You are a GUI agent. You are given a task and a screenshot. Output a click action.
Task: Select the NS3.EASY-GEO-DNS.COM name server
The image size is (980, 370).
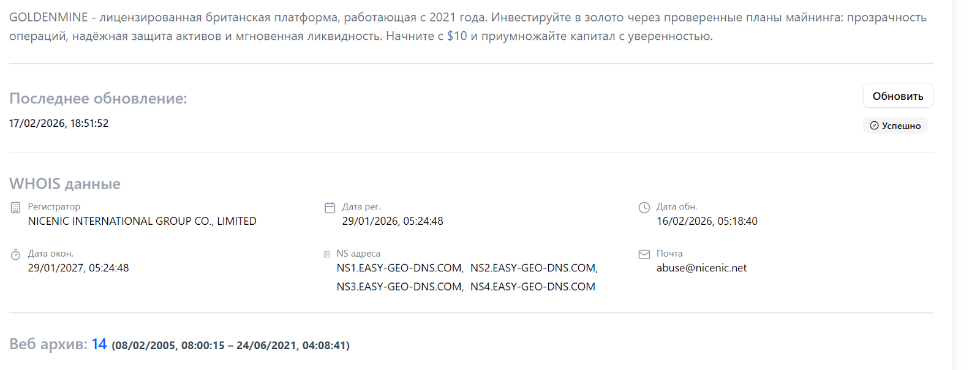pos(399,287)
